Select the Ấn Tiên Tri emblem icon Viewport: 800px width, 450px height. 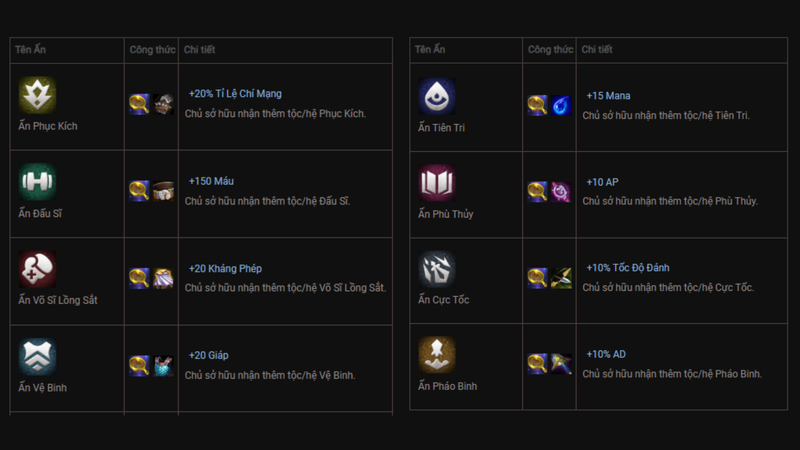[x=437, y=96]
